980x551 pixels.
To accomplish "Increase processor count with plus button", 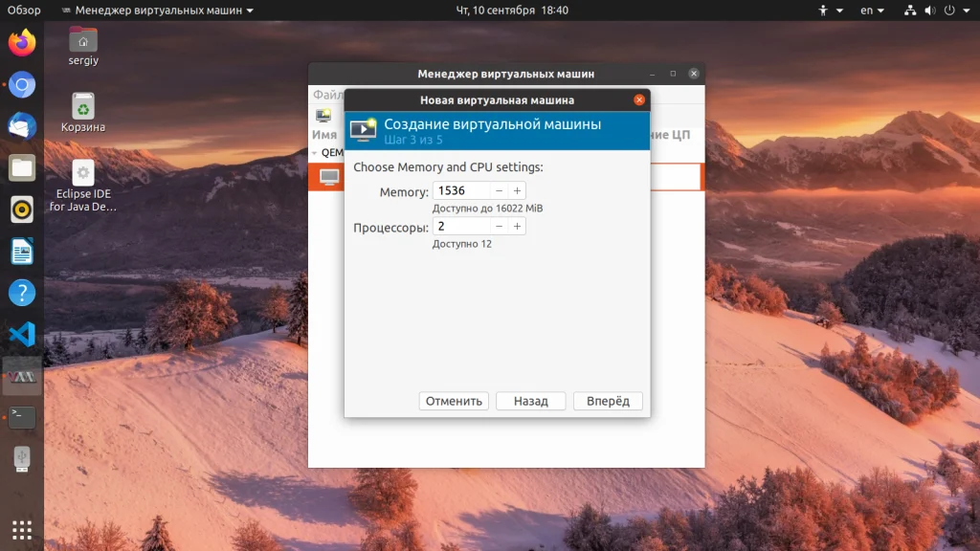I will (517, 226).
